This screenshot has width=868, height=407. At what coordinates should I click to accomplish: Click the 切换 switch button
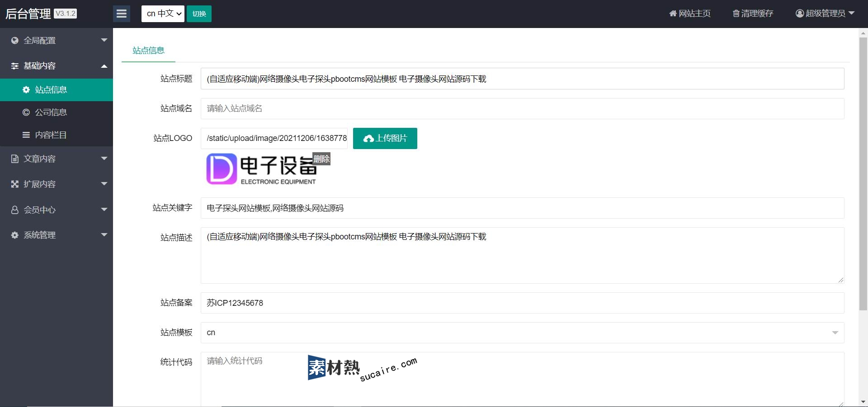point(199,14)
